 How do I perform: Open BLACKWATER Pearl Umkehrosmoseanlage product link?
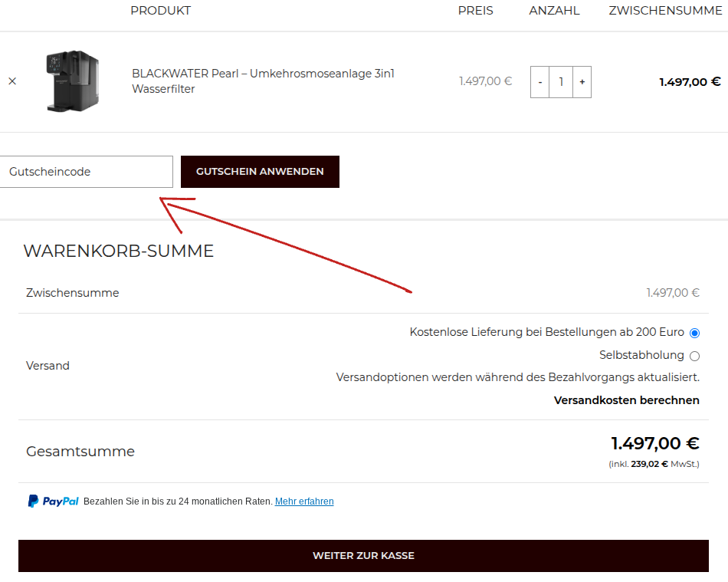tap(263, 81)
